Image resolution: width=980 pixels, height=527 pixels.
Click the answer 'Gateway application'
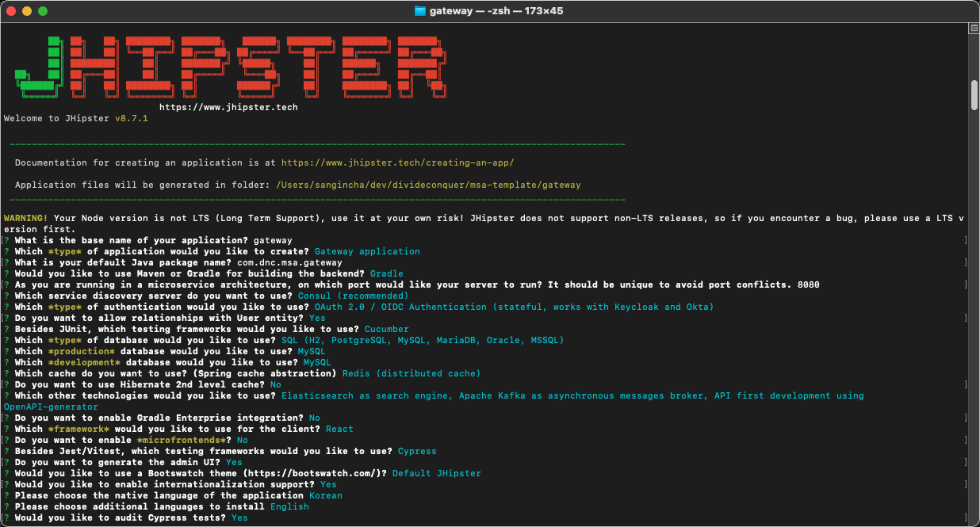pyautogui.click(x=367, y=251)
